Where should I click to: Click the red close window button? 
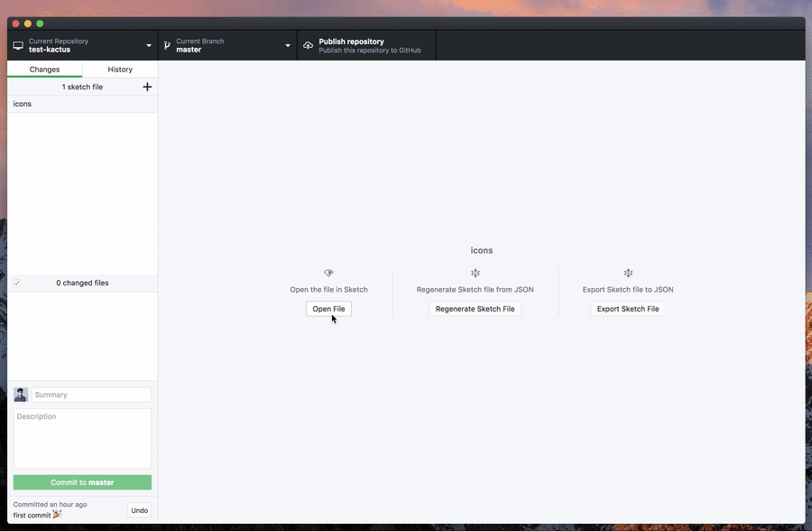click(16, 23)
